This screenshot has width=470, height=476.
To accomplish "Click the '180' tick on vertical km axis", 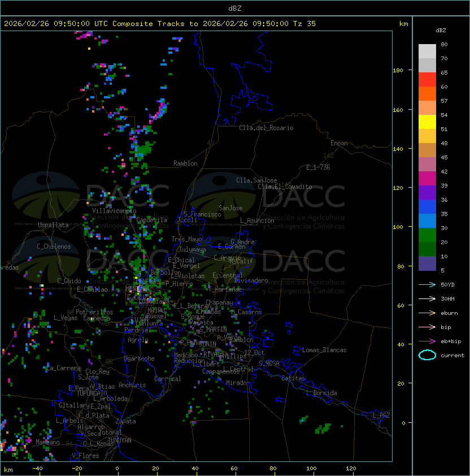I will (x=398, y=71).
